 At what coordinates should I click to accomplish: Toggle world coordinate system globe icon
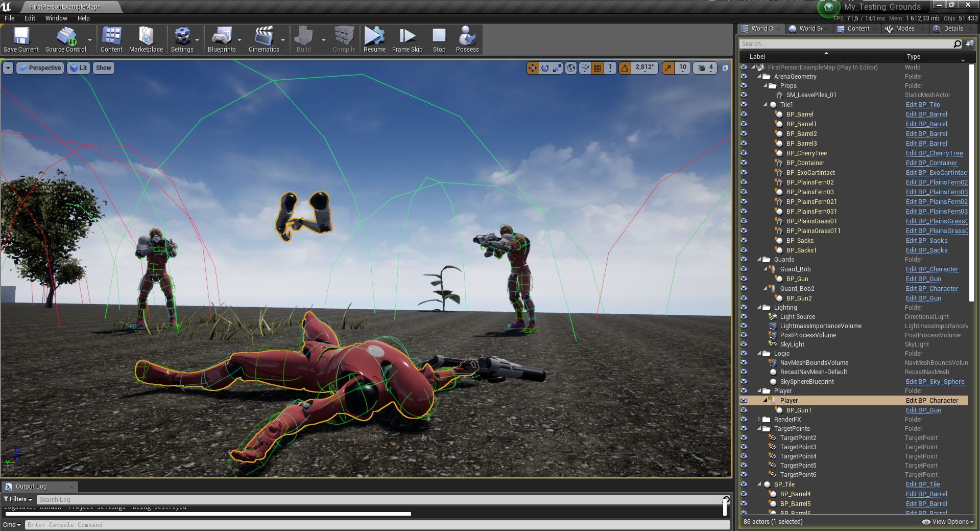pos(571,68)
